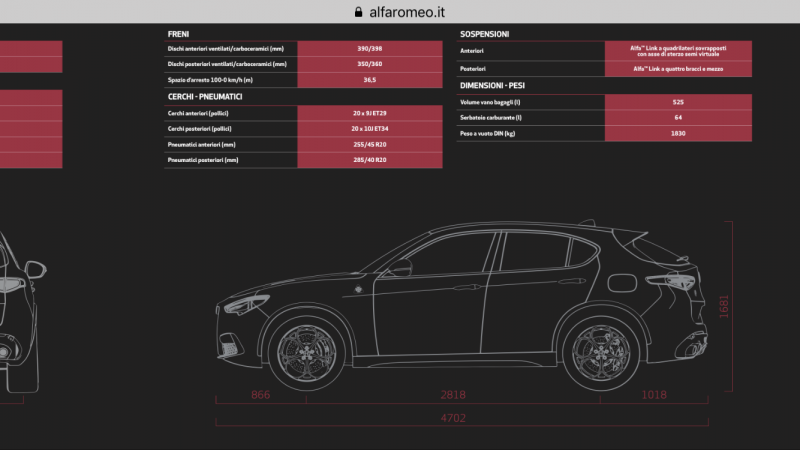Click 'Volume vano bagagli (l)' label
The height and width of the screenshot is (450, 800).
pyautogui.click(x=490, y=103)
